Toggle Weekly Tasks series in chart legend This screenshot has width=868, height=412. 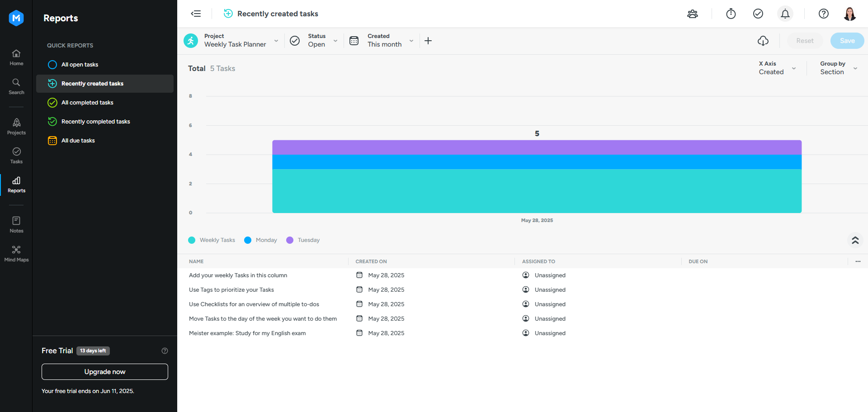[x=212, y=240]
